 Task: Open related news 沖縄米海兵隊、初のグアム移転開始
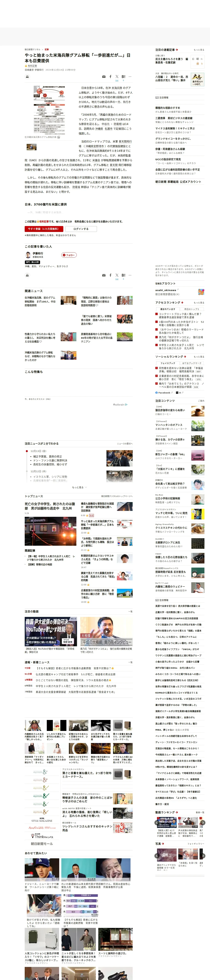click(x=40, y=301)
